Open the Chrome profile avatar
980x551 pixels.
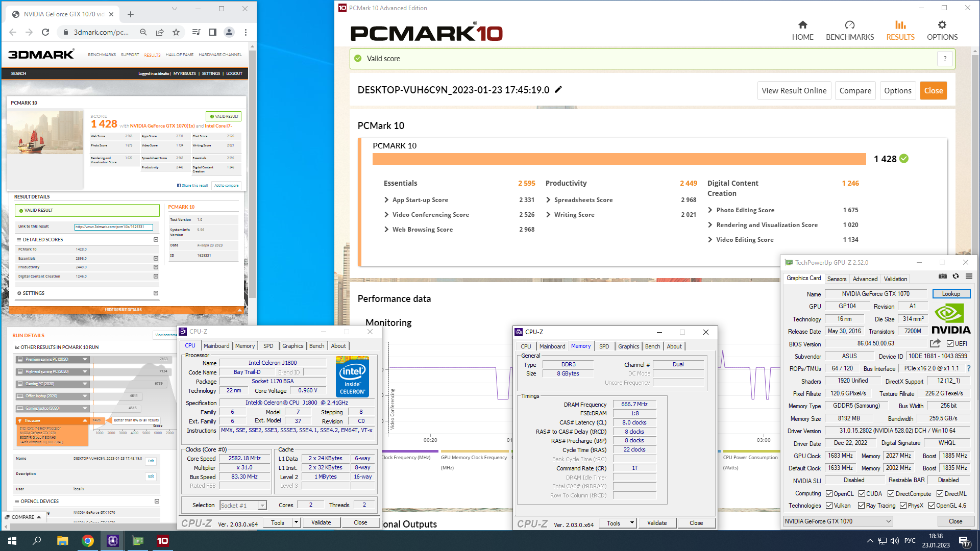pyautogui.click(x=229, y=32)
